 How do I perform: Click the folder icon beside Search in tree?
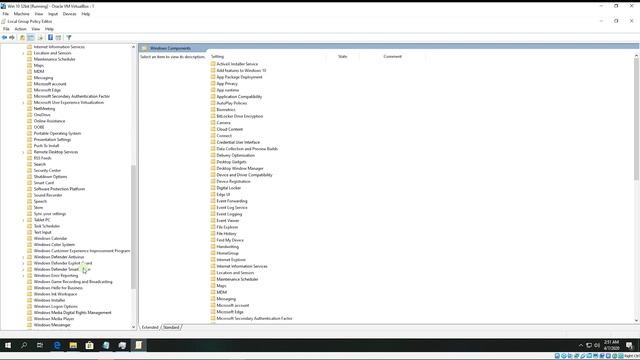29,164
